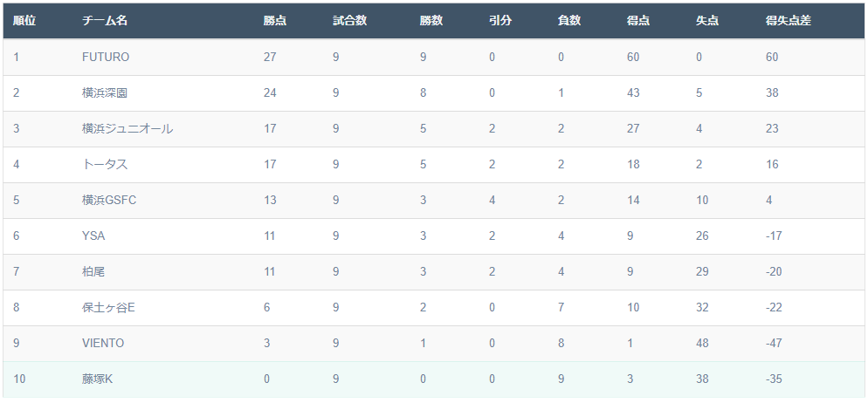Image resolution: width=868 pixels, height=403 pixels.
Task: Click the 負数 column header
Action: coord(569,20)
